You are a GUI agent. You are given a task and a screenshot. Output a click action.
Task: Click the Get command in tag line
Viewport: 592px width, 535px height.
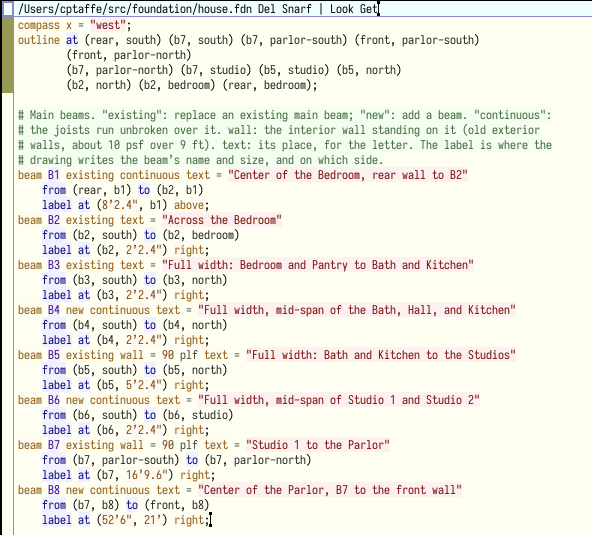tap(368, 9)
